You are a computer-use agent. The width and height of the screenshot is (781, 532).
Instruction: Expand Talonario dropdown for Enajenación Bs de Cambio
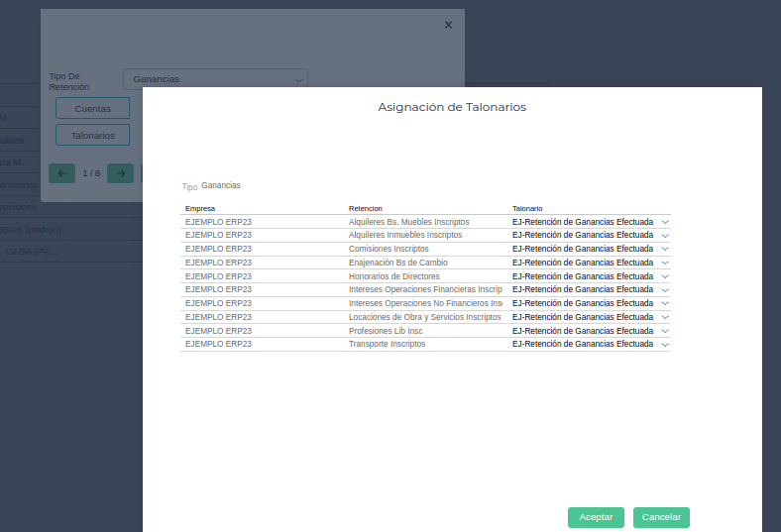point(665,263)
